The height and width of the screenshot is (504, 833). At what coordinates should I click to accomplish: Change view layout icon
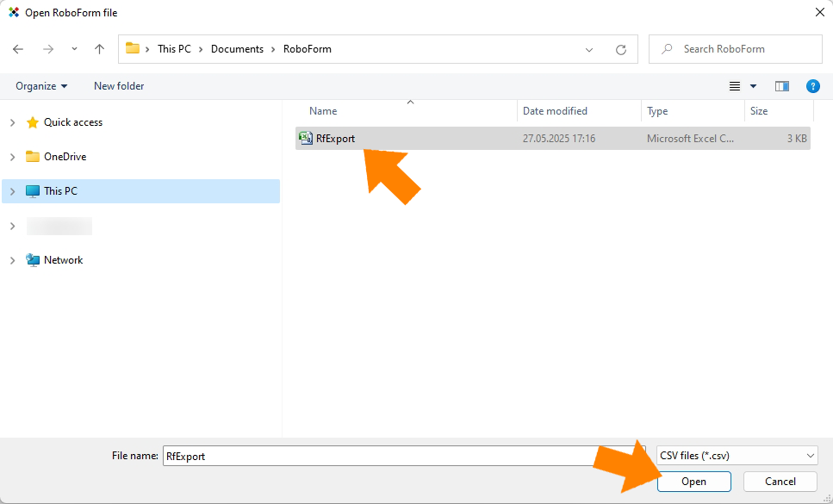click(x=735, y=86)
